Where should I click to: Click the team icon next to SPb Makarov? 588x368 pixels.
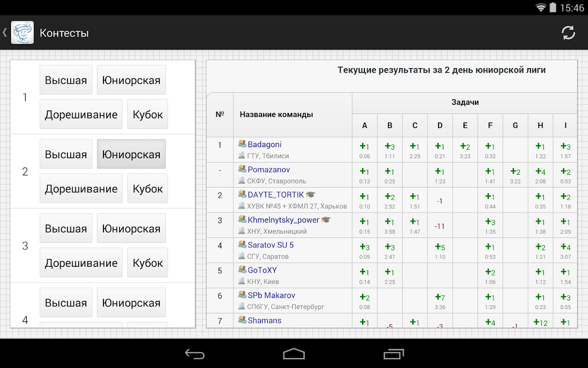(x=242, y=295)
